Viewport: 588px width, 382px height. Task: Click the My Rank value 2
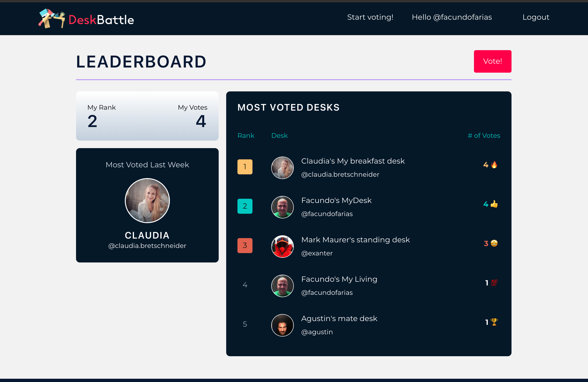[x=92, y=121]
